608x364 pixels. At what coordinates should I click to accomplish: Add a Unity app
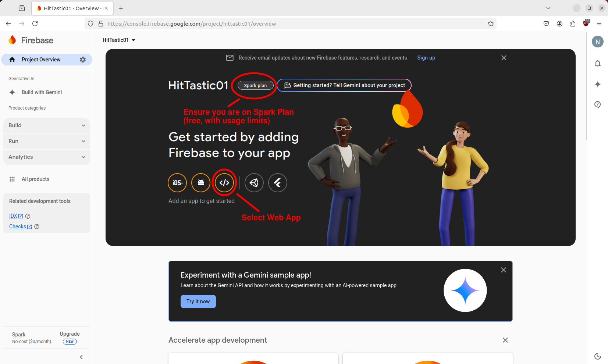coord(254,182)
